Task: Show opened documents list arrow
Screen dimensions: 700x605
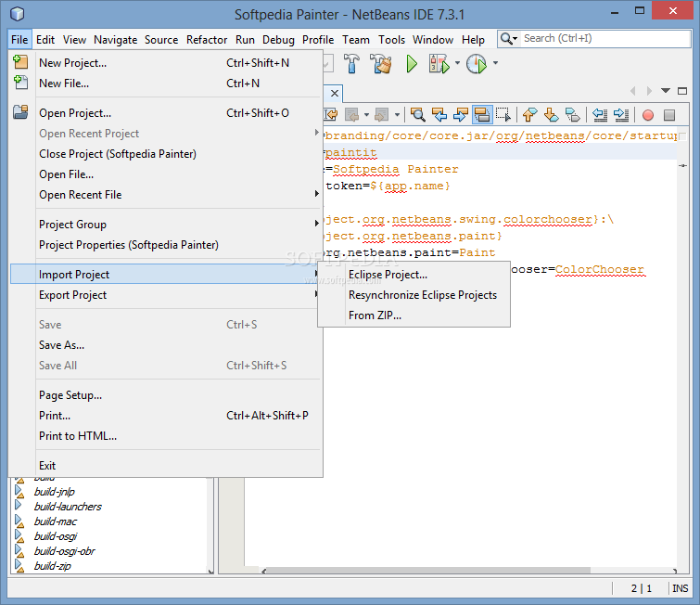Action: pos(666,91)
